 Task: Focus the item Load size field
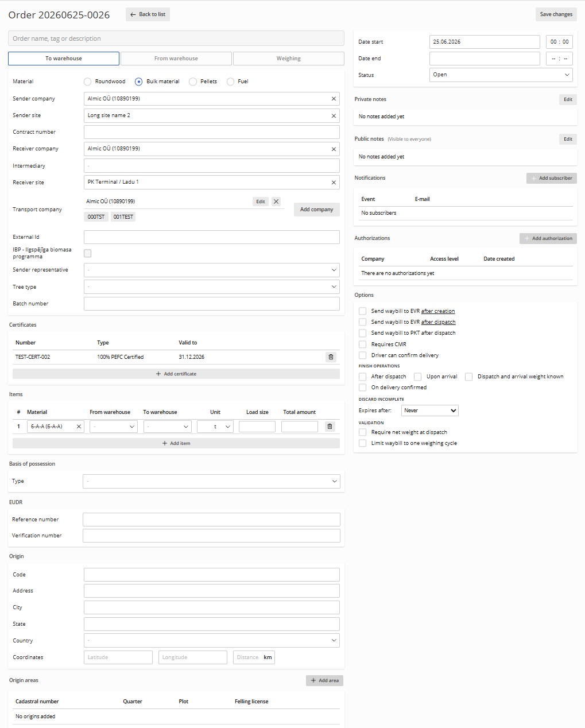(x=257, y=427)
